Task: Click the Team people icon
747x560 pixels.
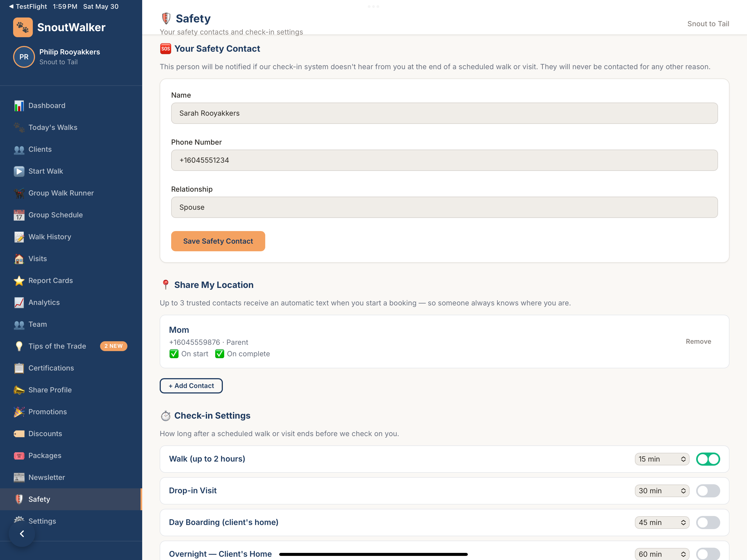Action: [x=19, y=325]
